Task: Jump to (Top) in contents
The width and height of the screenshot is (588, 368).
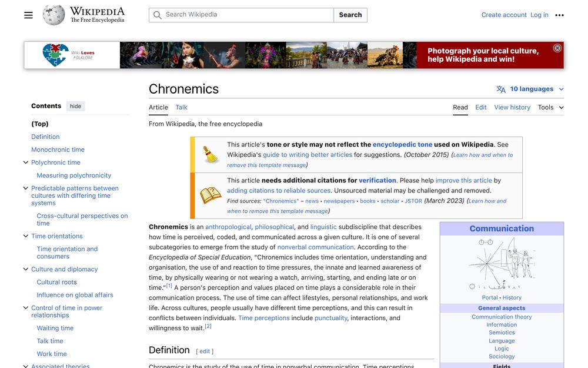Action: pyautogui.click(x=40, y=124)
